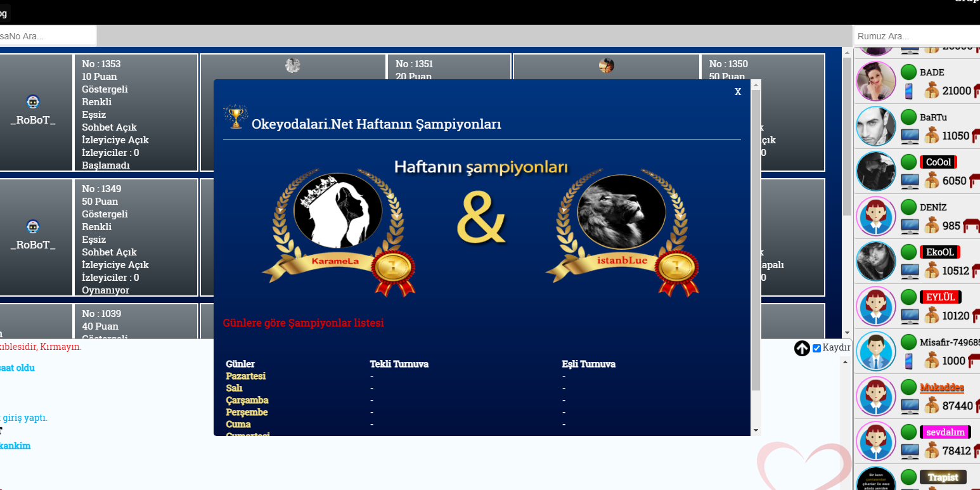Viewport: 980px width, 490px height.
Task: Click BADE's mobile phone device icon
Action: point(909,91)
